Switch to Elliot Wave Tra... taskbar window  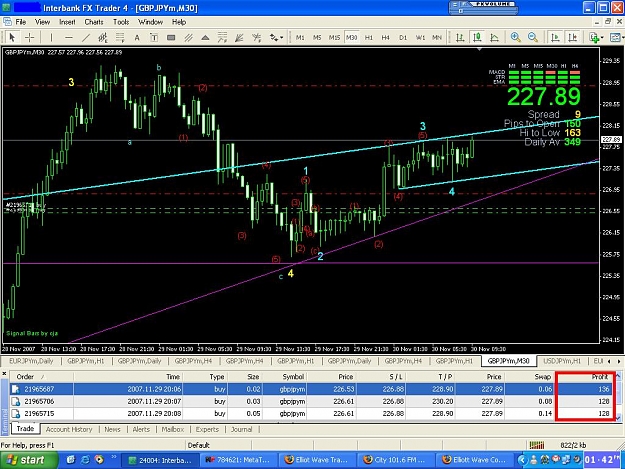pos(317,460)
